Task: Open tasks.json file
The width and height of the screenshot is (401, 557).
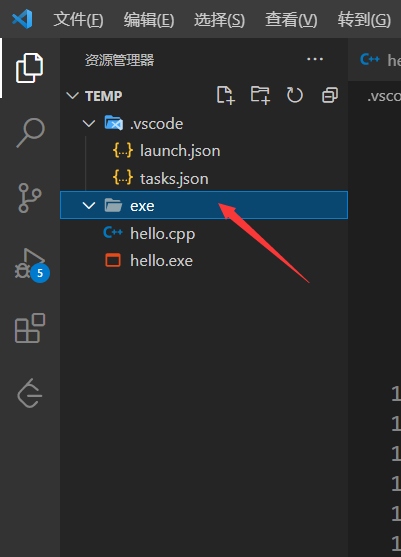Action: [174, 178]
